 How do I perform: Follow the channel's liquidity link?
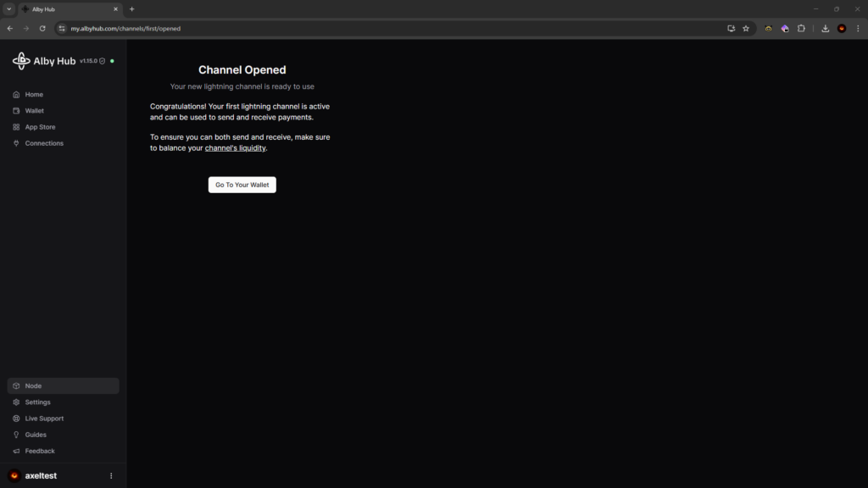point(236,148)
